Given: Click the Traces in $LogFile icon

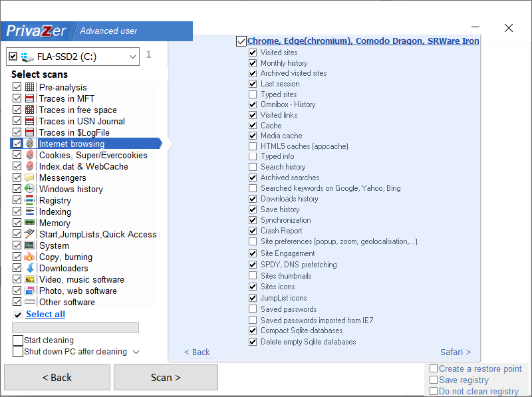Looking at the screenshot, I should 29,132.
